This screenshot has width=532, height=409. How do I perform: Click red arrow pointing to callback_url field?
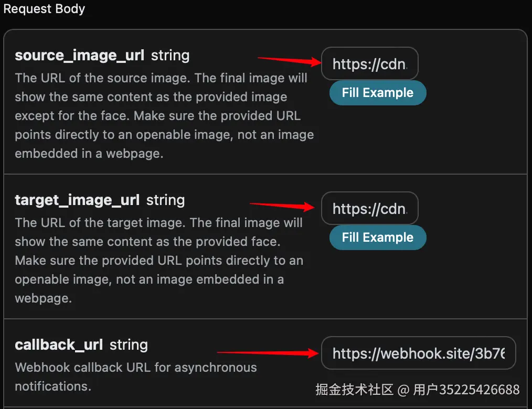coord(269,353)
